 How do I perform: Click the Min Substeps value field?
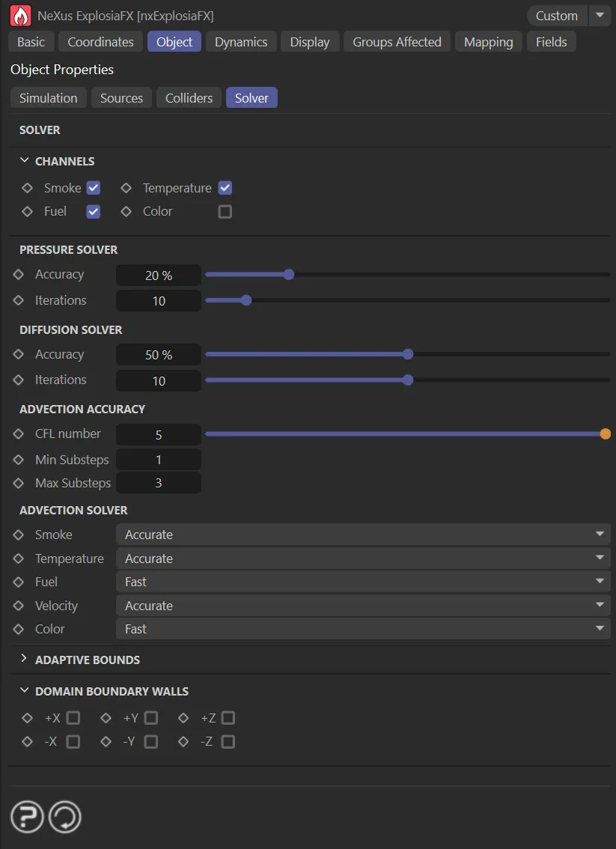[159, 460]
